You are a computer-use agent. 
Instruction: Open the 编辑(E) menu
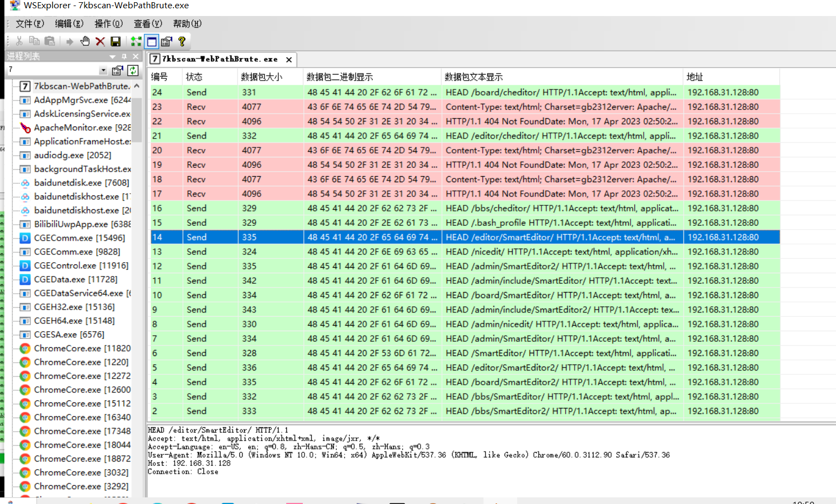(69, 23)
